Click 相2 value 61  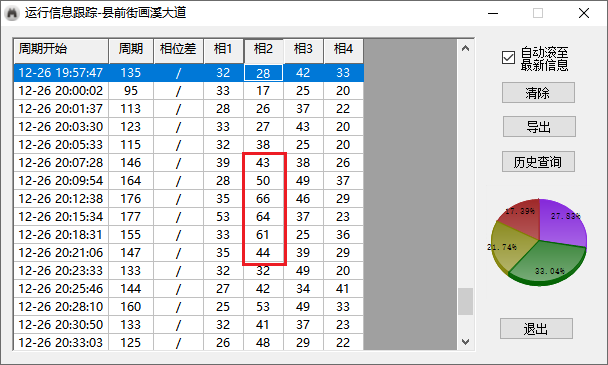(263, 235)
